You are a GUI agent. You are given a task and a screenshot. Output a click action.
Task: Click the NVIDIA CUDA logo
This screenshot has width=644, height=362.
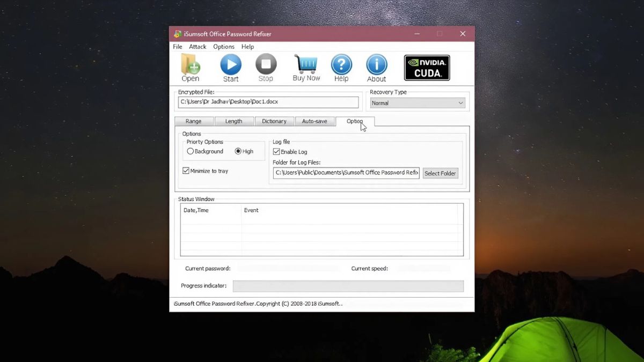427,67
